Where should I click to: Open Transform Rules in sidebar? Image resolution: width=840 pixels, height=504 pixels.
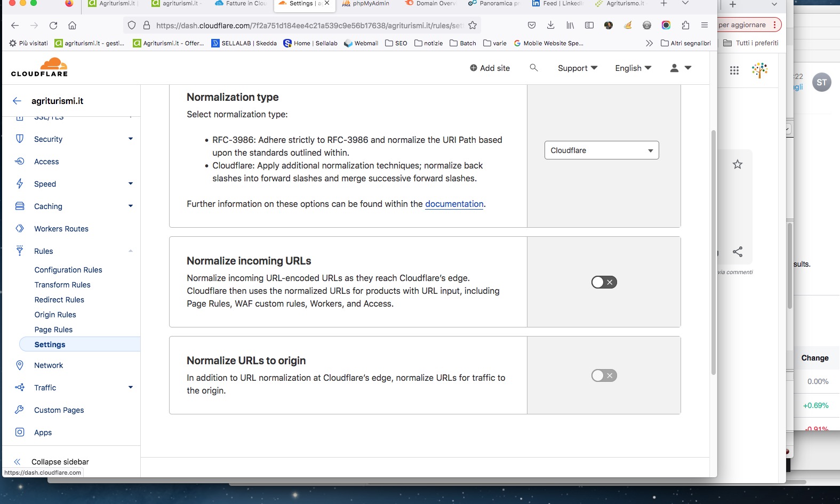[62, 285]
